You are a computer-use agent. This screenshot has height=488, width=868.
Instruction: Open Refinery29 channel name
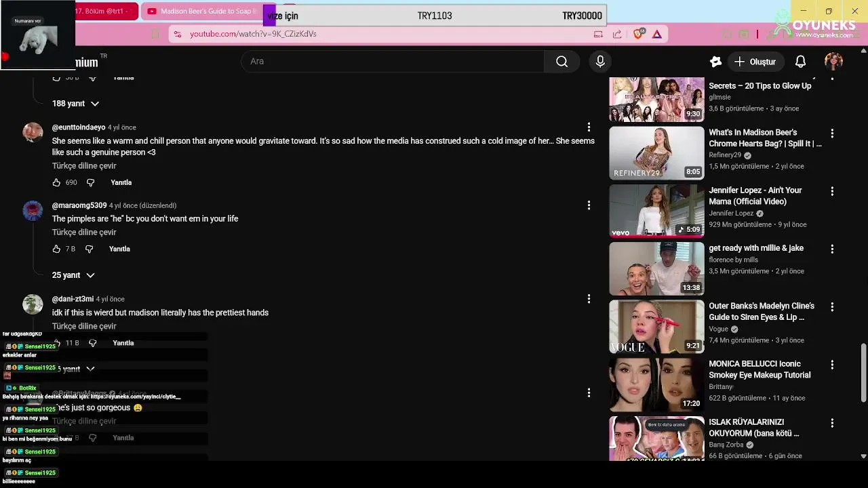[x=725, y=155]
